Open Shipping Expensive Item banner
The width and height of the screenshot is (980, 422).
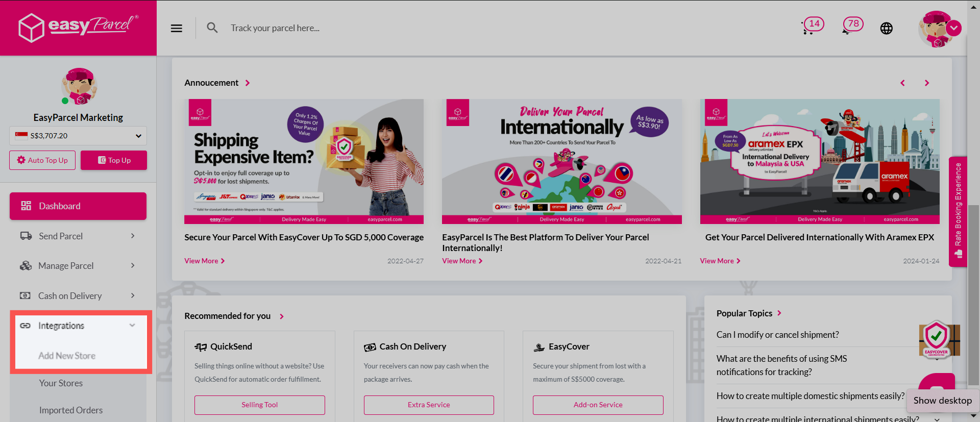click(304, 161)
